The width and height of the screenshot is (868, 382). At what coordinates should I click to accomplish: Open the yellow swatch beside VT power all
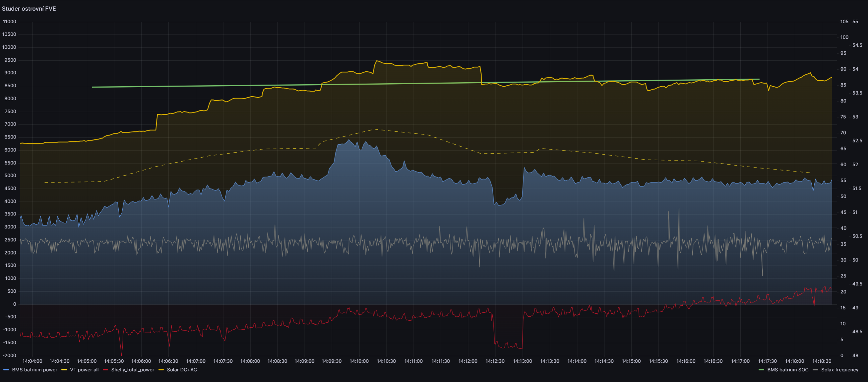(64, 370)
